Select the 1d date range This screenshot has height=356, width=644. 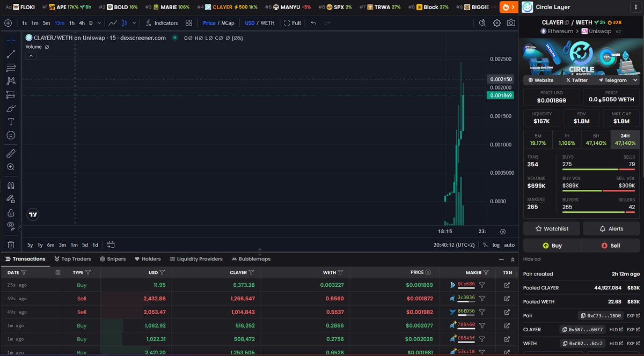coord(95,245)
